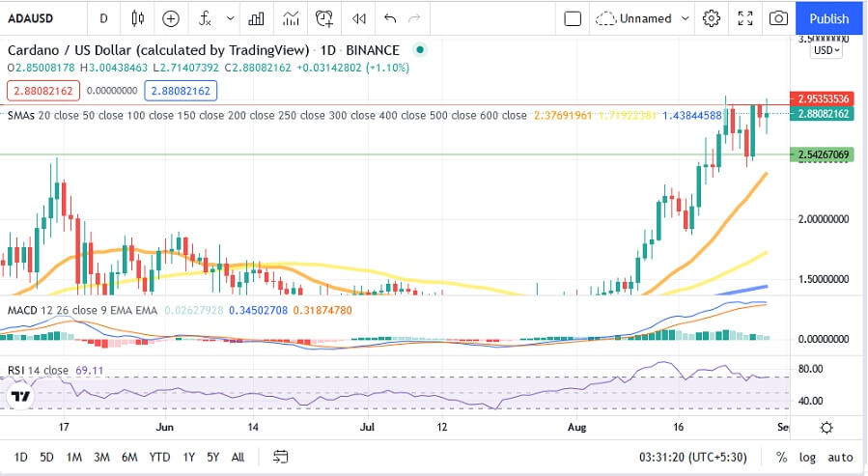Screen dimensions: 868x476
Task: Toggle the auto scale option
Action: pos(840,458)
